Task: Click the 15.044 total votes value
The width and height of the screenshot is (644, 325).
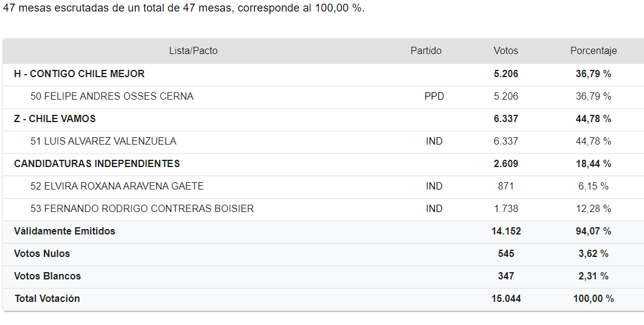Action: point(505,299)
